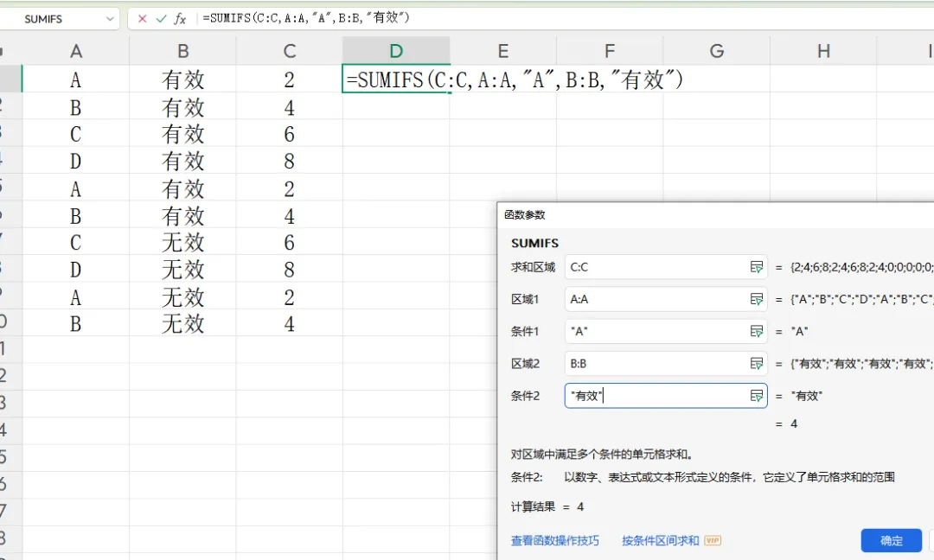Viewport: 934px width, 560px height.
Task: Click cell C4 containing 8
Action: 290,161
